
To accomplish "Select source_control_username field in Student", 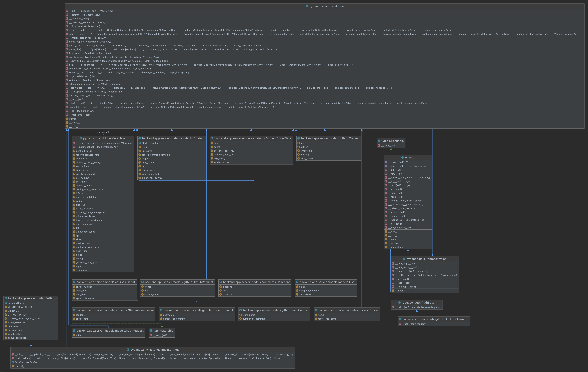I will 156,155.
